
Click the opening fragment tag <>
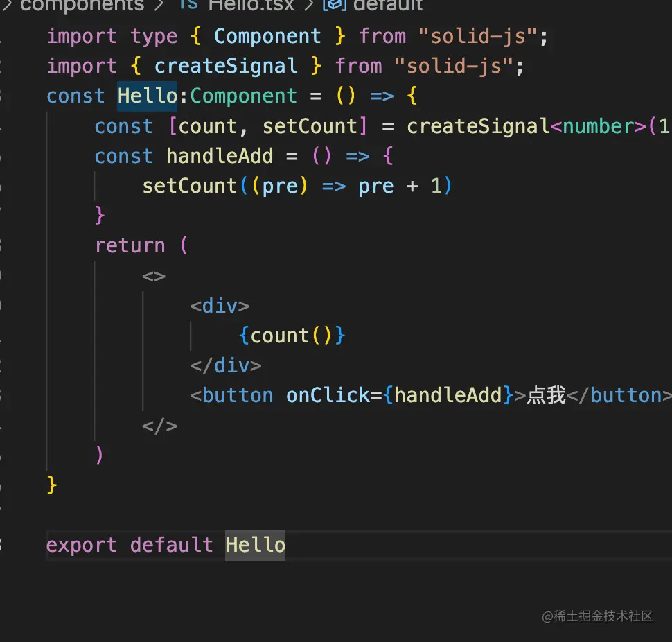[x=154, y=276]
